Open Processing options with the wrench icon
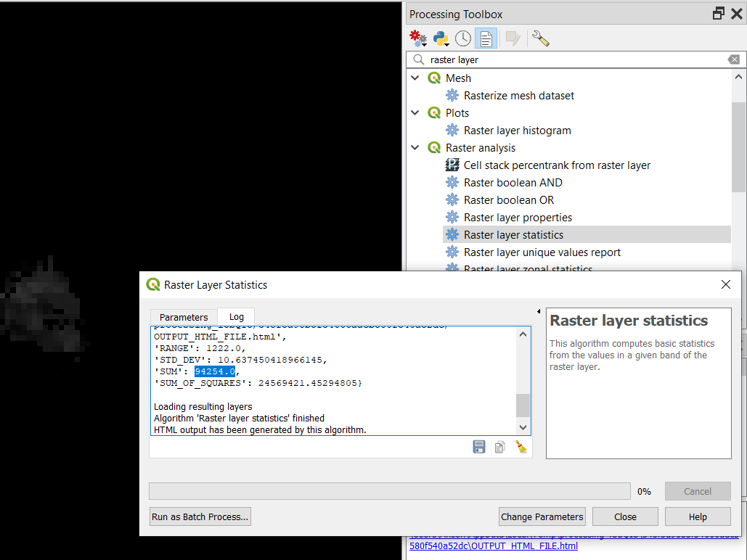747x560 pixels. tap(539, 38)
